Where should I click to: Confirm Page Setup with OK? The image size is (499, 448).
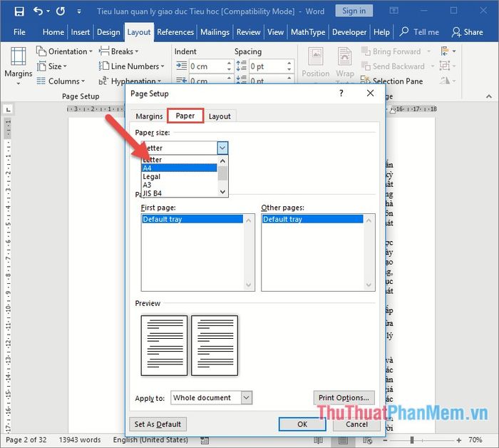tap(302, 424)
